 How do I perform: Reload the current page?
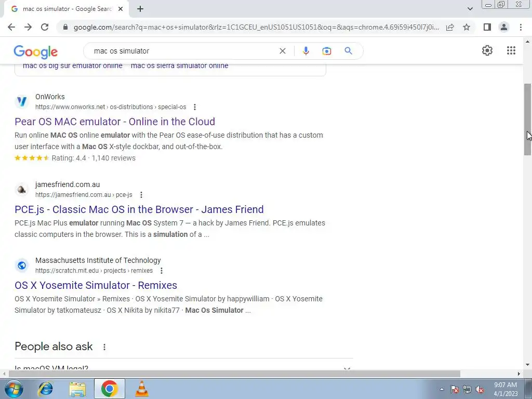[x=45, y=27]
